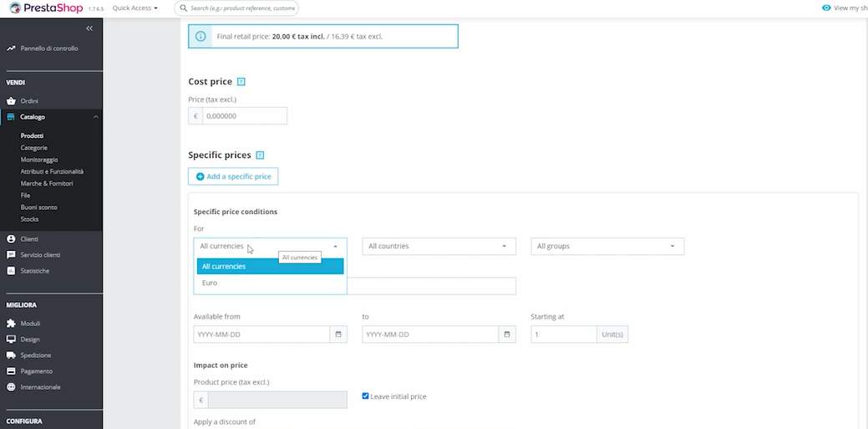Open Categorie in the Catalogo submenu
Screen dimensions: 868x429
pyautogui.click(x=34, y=148)
